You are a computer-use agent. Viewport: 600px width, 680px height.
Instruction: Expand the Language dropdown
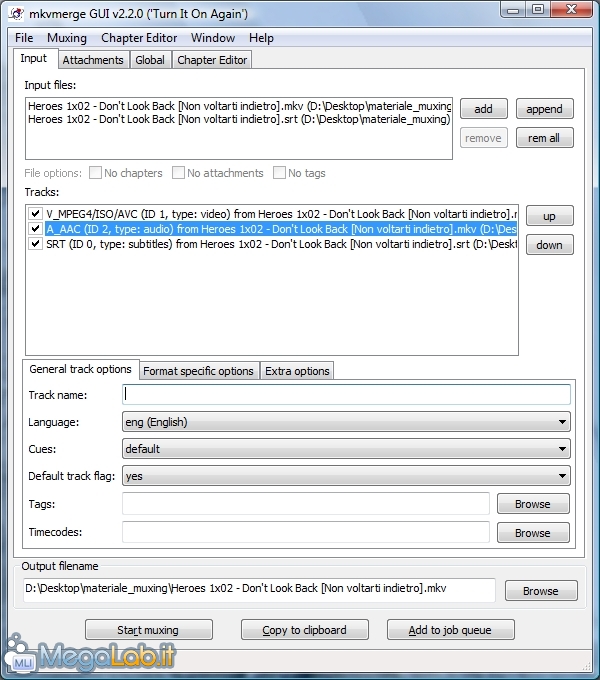(x=346, y=422)
